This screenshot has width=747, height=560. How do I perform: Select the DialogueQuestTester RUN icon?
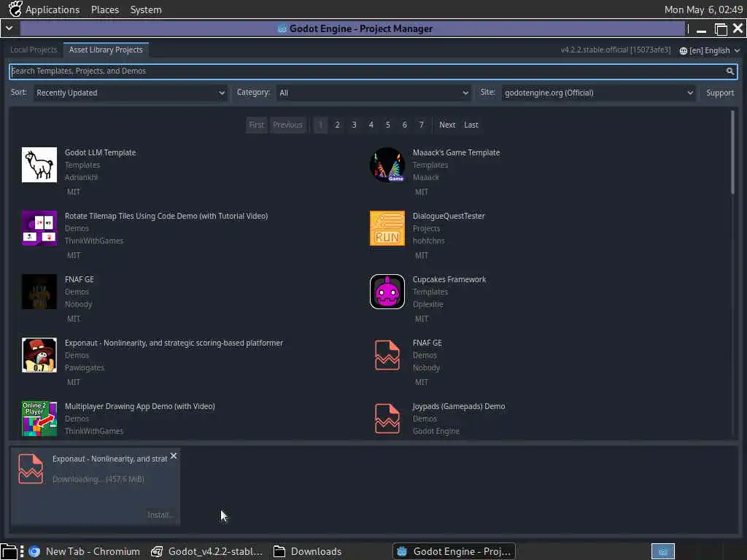click(387, 228)
